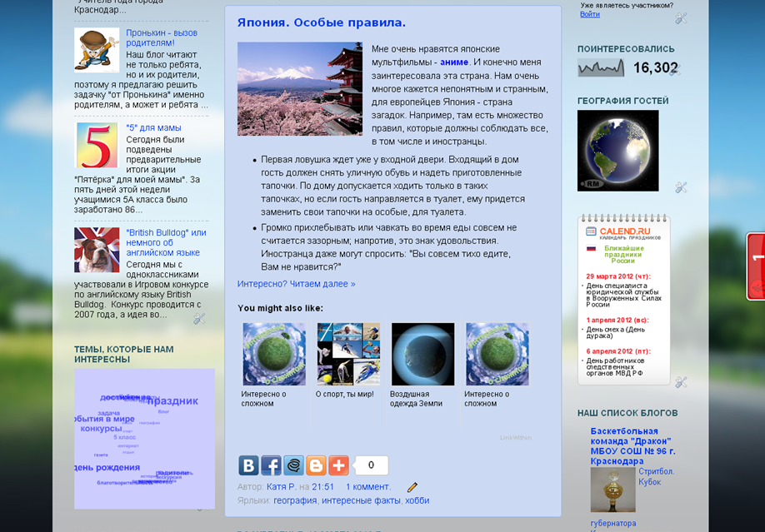Select the интересные факты label
The width and height of the screenshot is (765, 532).
pyautogui.click(x=361, y=500)
